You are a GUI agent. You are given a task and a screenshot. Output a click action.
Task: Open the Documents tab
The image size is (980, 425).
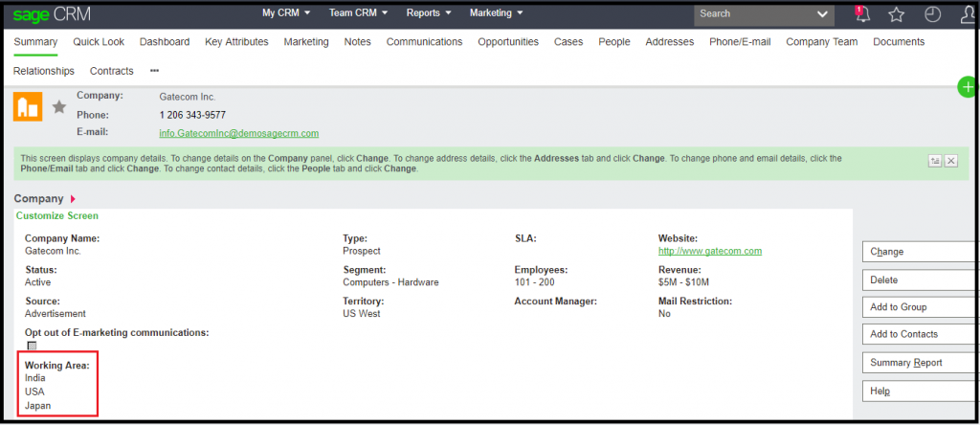click(899, 42)
